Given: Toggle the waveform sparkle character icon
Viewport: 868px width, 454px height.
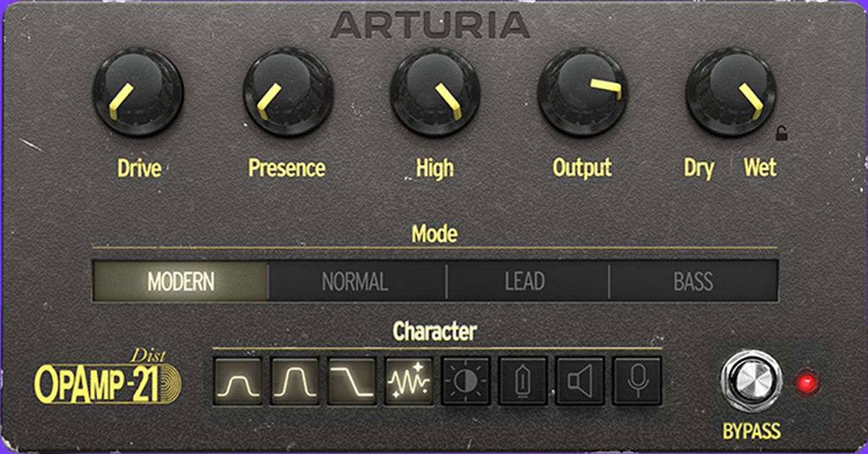Looking at the screenshot, I should click(x=409, y=381).
